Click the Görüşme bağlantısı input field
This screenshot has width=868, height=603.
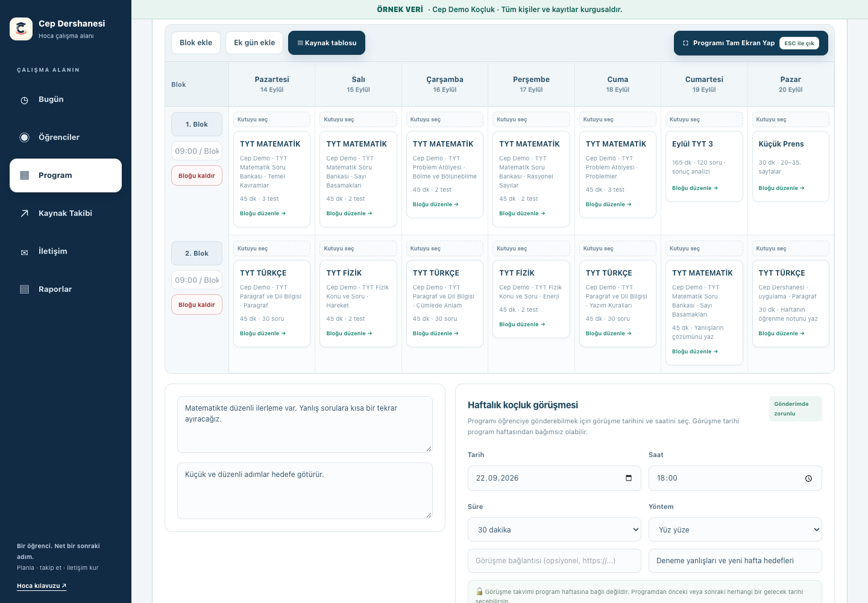click(x=555, y=561)
